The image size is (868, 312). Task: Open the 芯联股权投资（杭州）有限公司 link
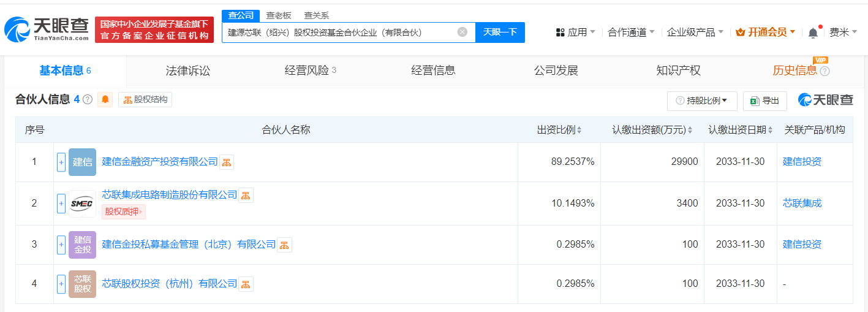point(170,284)
